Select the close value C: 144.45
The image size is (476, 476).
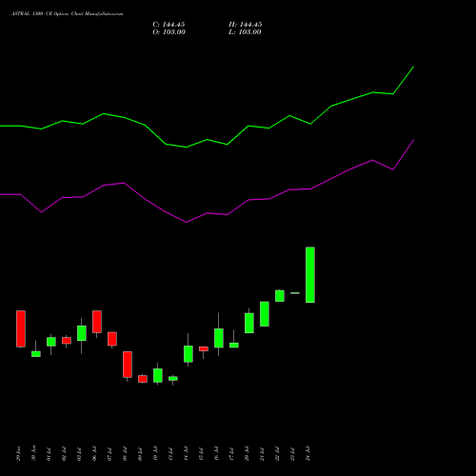[169, 25]
